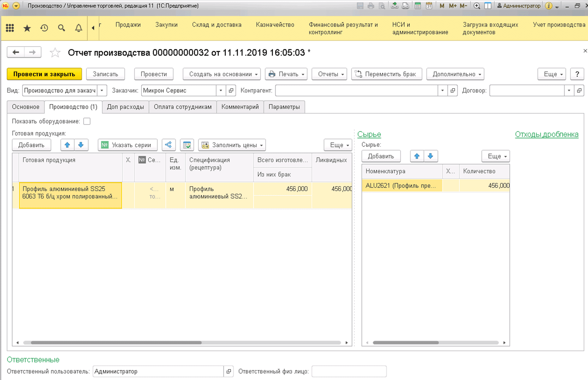Open Favorites star in top panel

coord(27,28)
